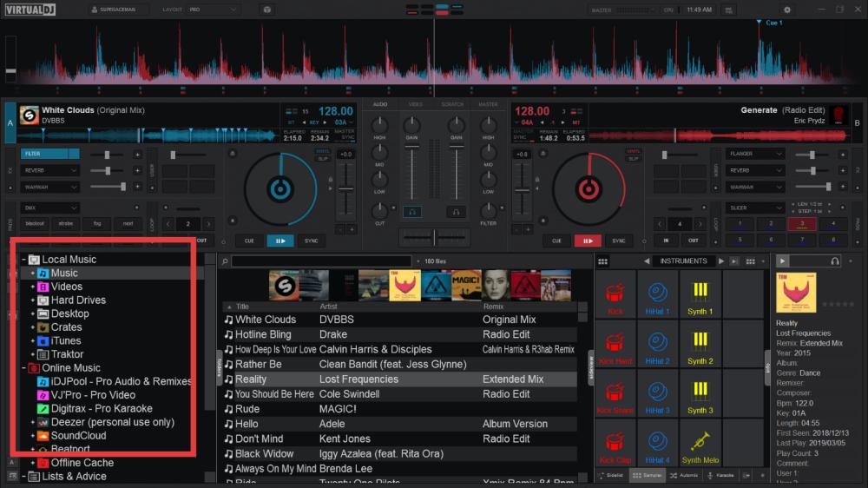Click the search magnifier icon in browser
Viewport: 868px width, 488px height.
tap(225, 260)
